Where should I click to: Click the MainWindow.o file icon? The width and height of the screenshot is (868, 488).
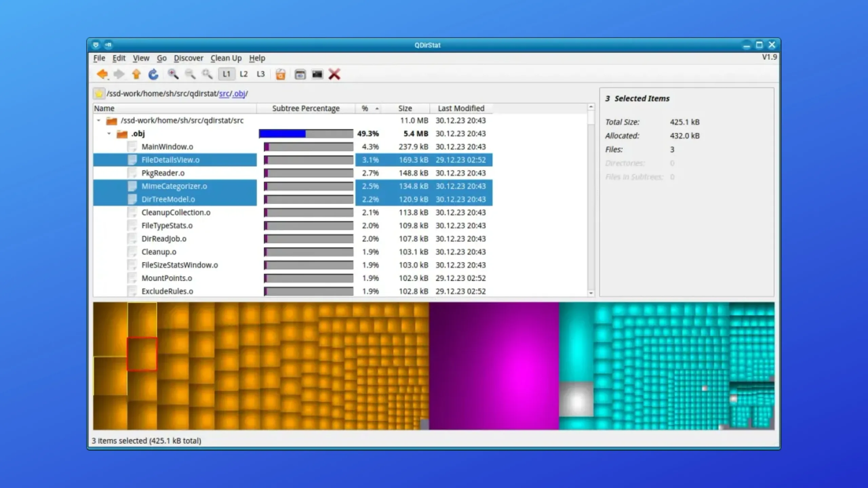coord(132,147)
